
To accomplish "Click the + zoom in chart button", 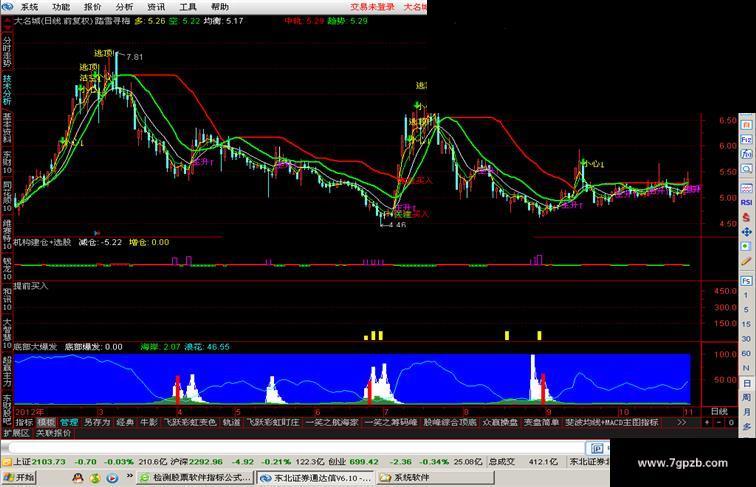I will pos(707,422).
